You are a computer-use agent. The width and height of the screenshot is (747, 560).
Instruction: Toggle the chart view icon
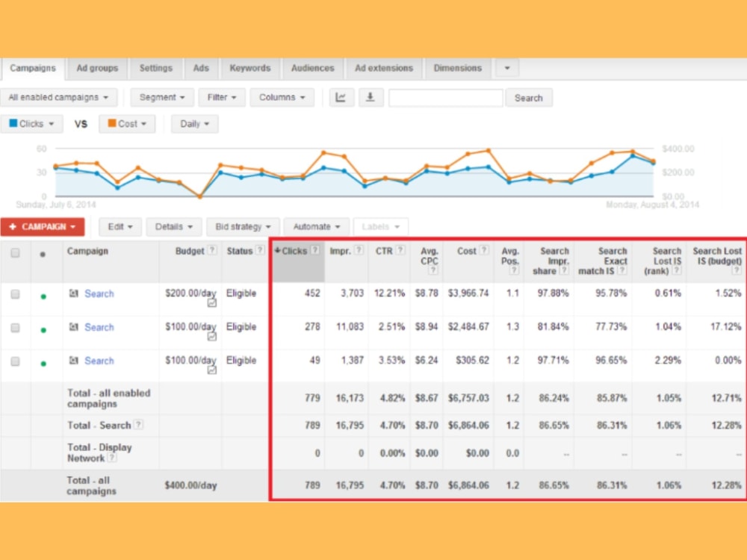coord(341,98)
